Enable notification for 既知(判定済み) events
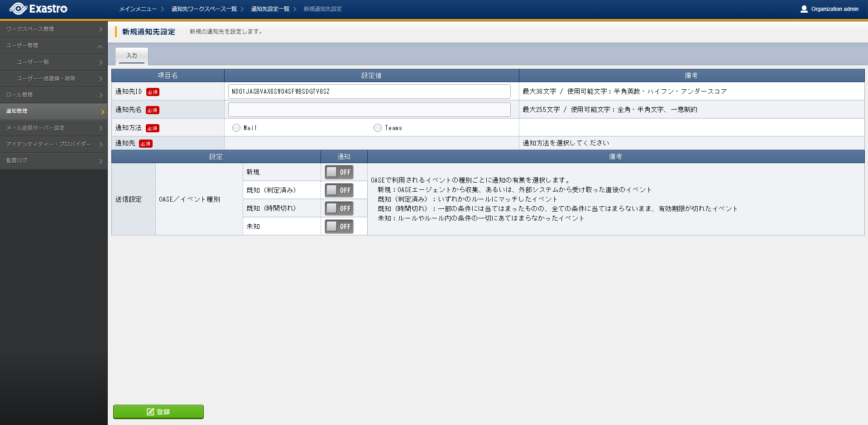The height and width of the screenshot is (425, 868). point(339,190)
